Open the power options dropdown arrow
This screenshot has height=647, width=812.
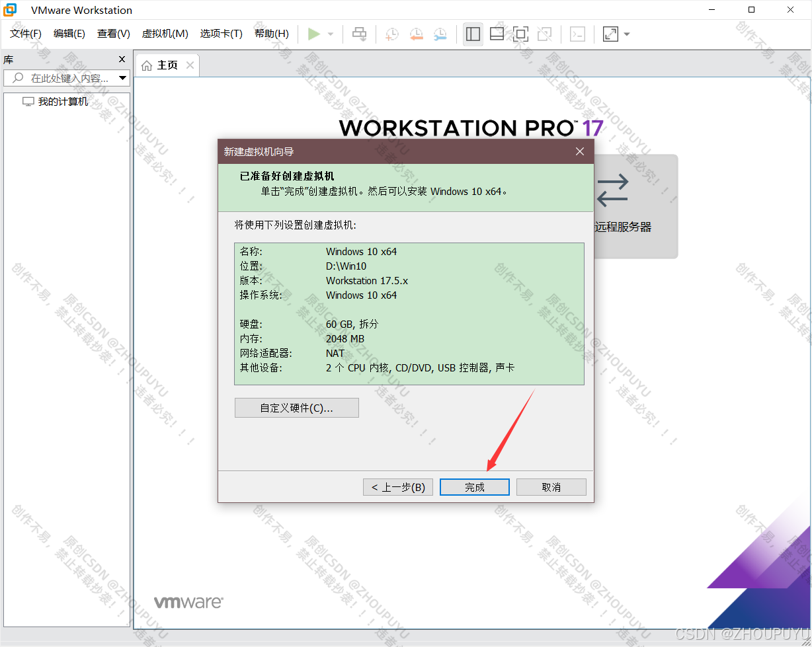[331, 34]
